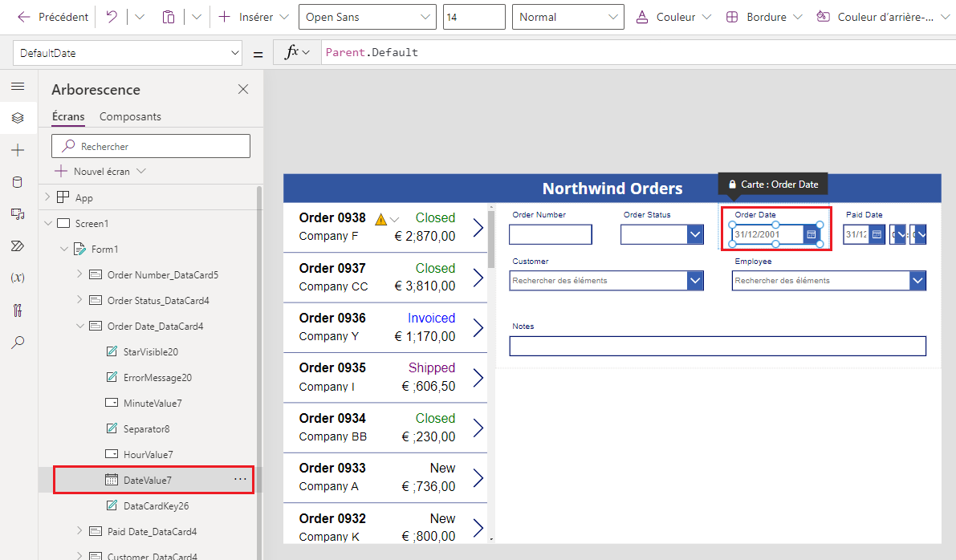Open the Couleur font color picker
This screenshot has height=560, width=956.
pyautogui.click(x=673, y=17)
